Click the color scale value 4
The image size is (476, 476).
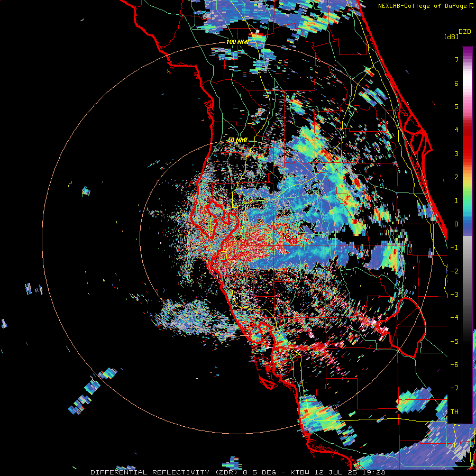pyautogui.click(x=456, y=130)
